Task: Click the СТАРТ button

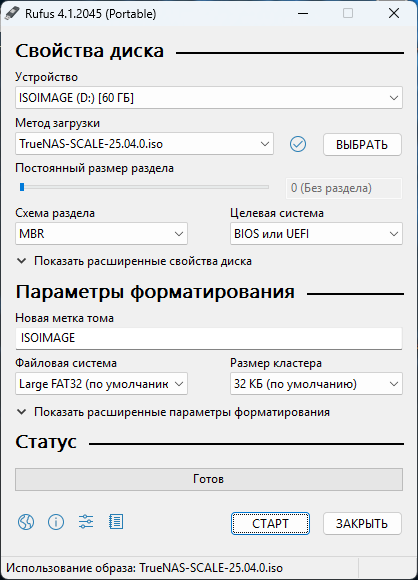Action: coord(270,523)
